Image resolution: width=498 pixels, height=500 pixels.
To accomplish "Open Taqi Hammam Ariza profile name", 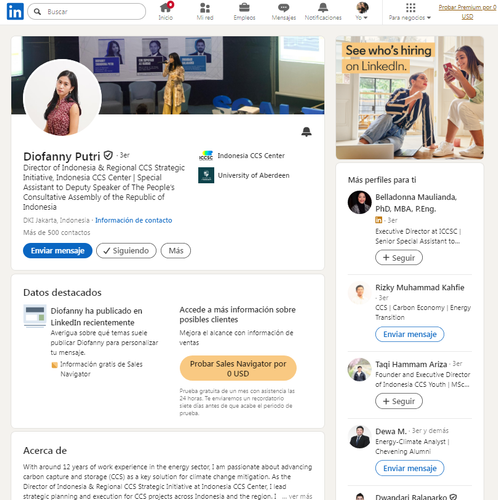I will pyautogui.click(x=411, y=364).
